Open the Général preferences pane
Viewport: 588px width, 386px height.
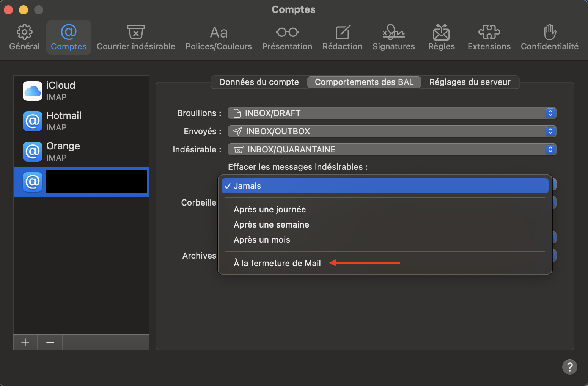click(x=25, y=38)
